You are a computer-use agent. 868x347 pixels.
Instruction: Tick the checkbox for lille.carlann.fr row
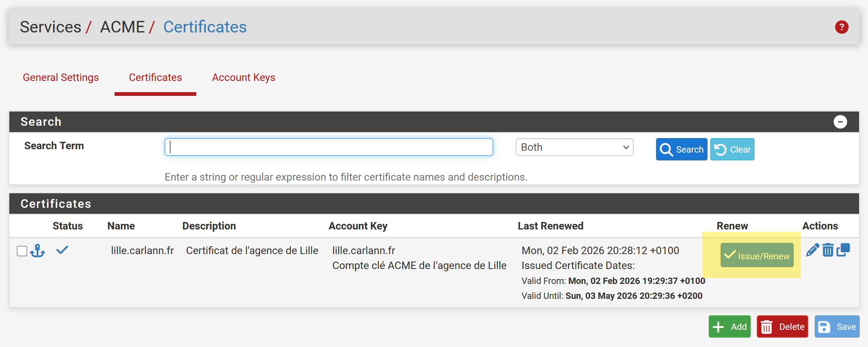(22, 251)
